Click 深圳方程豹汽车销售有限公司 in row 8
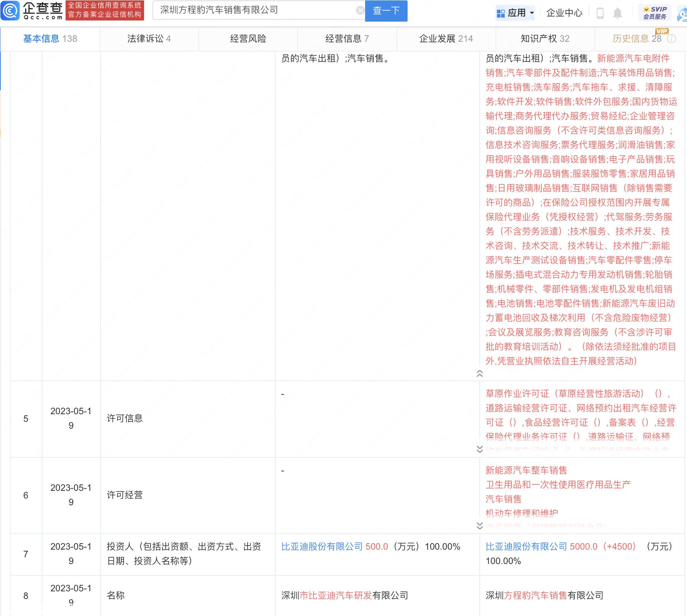 (544, 596)
